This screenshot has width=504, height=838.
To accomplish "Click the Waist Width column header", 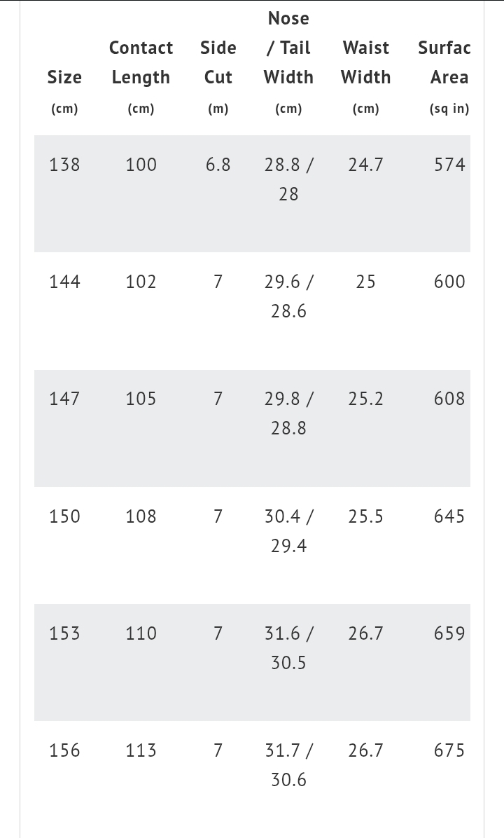I will point(365,62).
